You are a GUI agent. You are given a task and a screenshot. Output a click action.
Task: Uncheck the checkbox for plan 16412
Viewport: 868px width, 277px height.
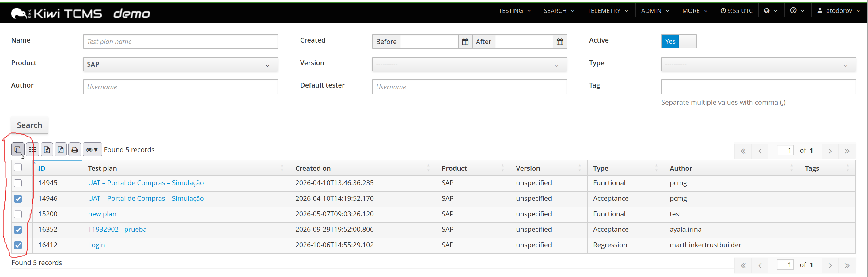pos(18,245)
